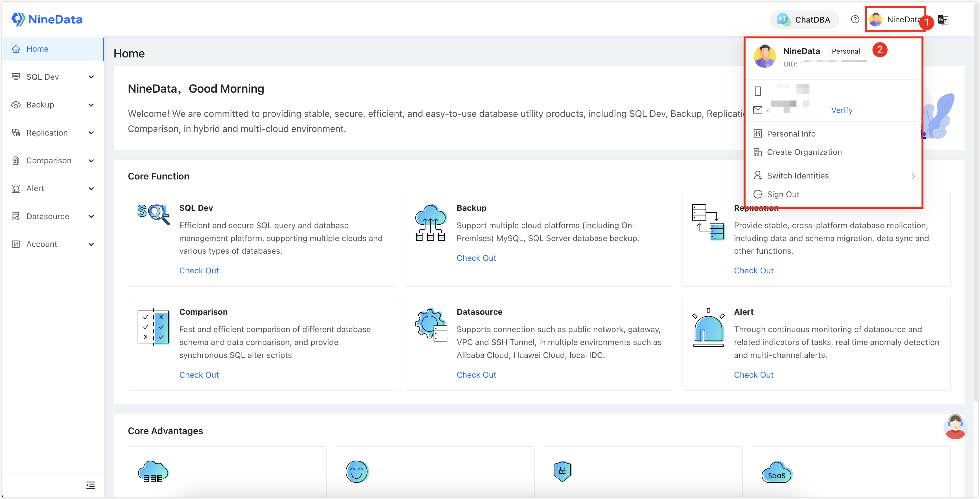Check Out the Alert card

click(x=754, y=375)
